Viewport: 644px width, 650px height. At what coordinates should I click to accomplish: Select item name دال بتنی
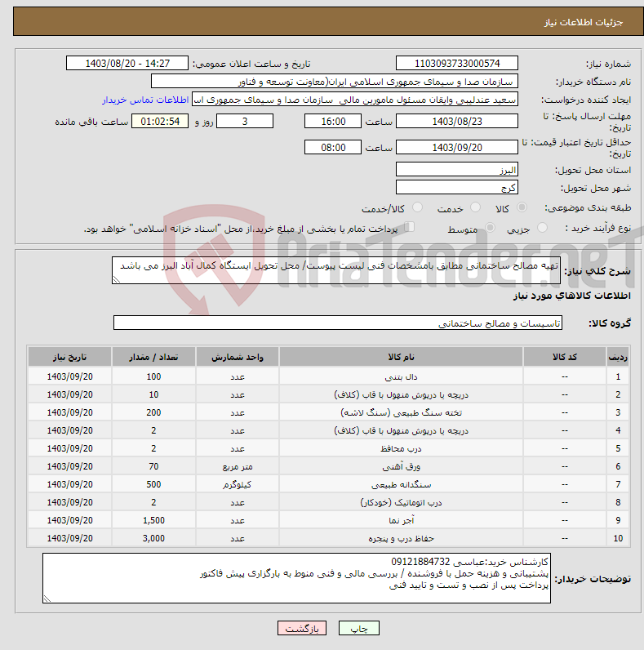tap(401, 376)
